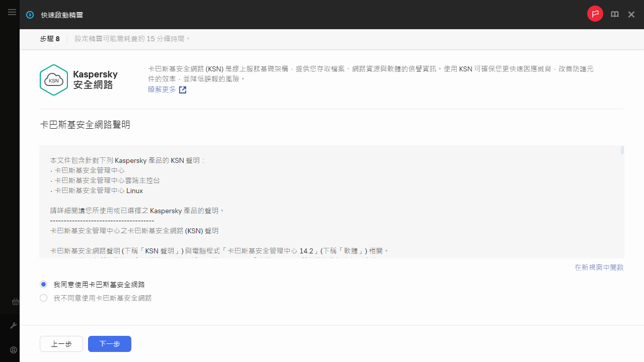Click the external link icon beside 瞭解更多
644x362 pixels.
(183, 90)
